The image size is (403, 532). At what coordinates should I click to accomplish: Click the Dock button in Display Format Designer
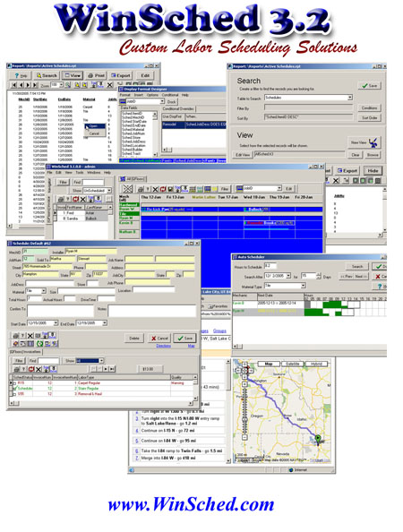click(172, 101)
